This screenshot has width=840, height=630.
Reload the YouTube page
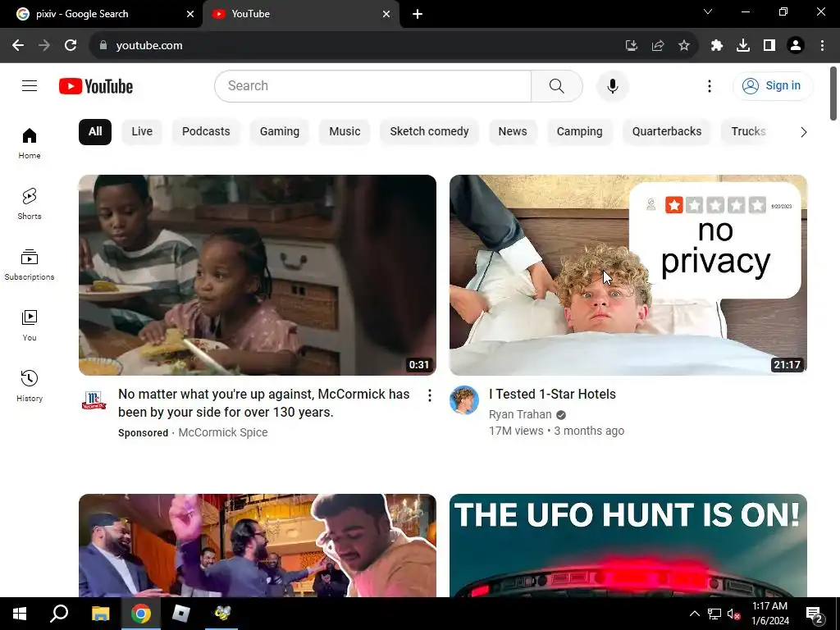(71, 46)
